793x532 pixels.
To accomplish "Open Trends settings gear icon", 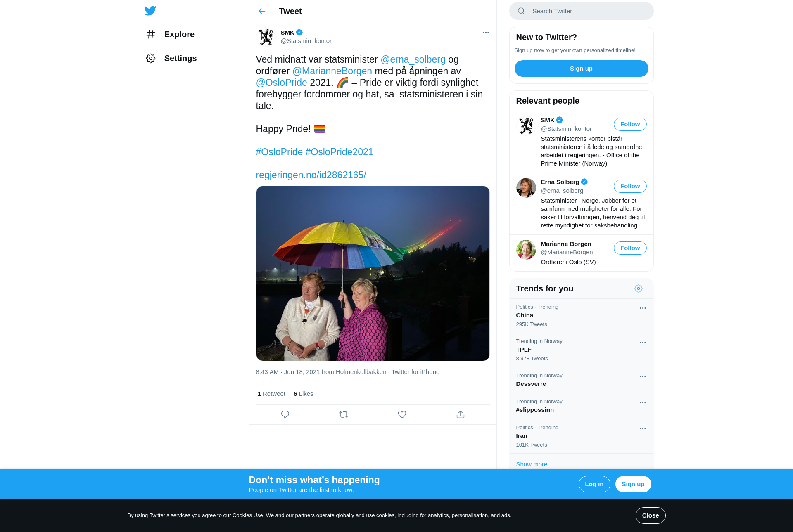I will 639,288.
